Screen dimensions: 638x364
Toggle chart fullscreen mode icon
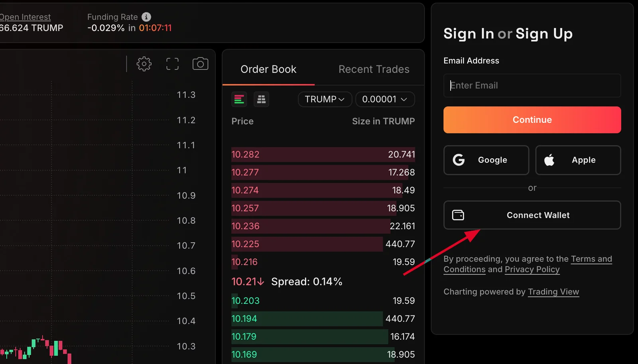point(172,64)
